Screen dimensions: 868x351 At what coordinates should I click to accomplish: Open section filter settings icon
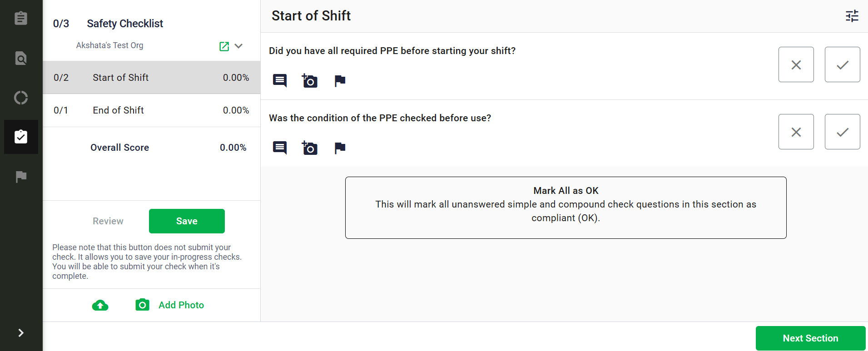[x=852, y=16]
